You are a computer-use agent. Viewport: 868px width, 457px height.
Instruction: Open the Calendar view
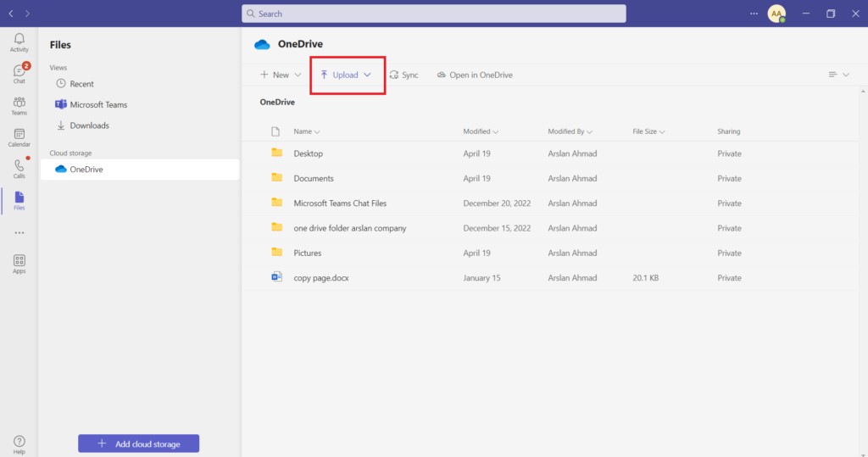tap(19, 137)
